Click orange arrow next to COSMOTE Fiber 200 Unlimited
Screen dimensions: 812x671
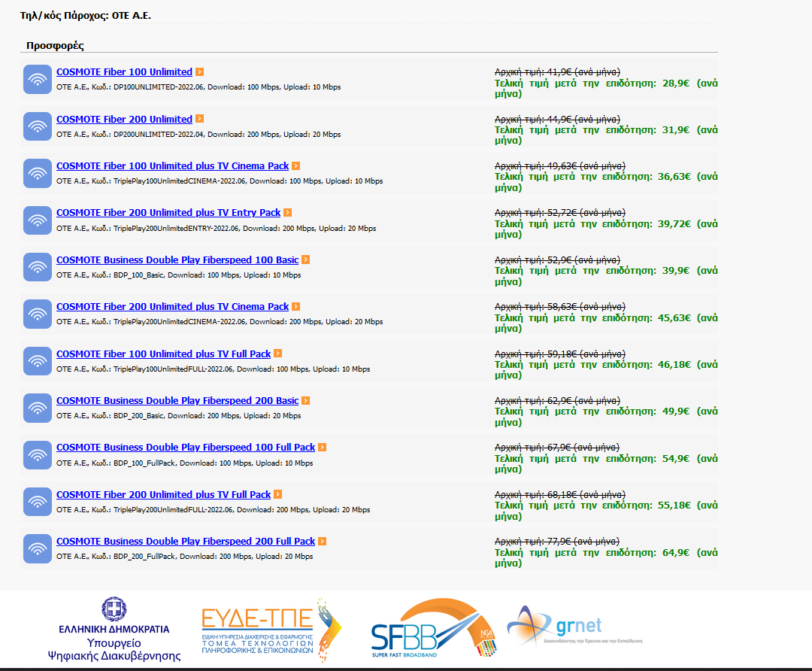(199, 119)
